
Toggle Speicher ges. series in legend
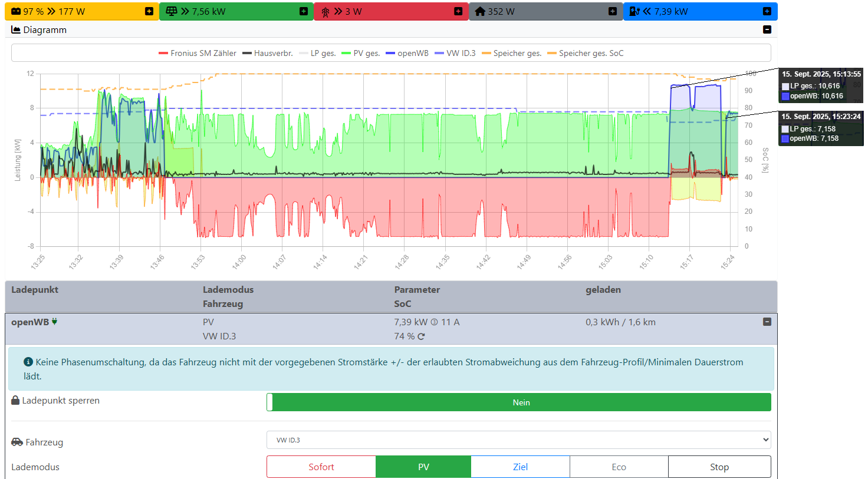click(511, 53)
